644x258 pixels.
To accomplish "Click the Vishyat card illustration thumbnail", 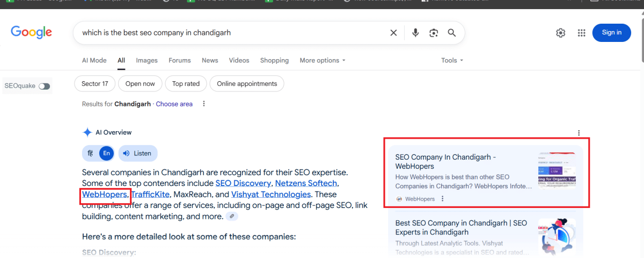I will [x=557, y=236].
